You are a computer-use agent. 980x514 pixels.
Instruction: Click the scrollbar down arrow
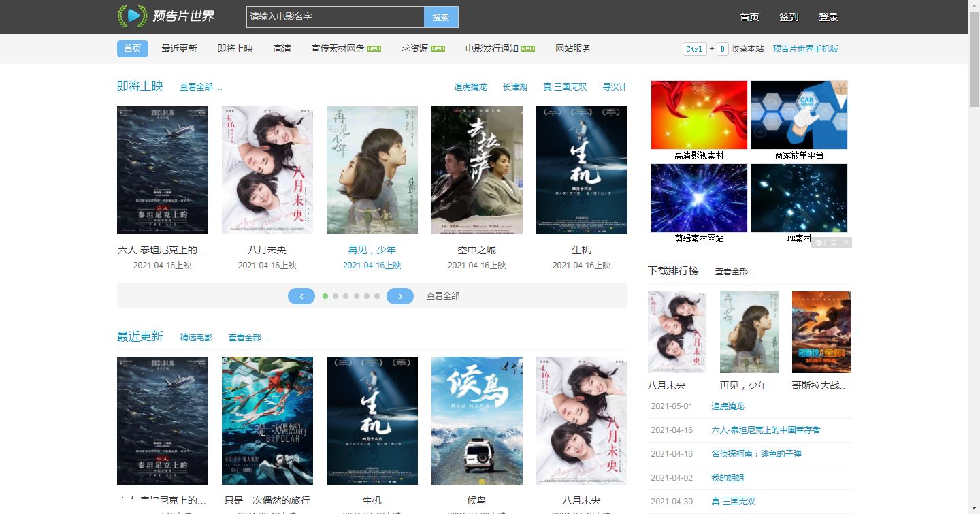pos(974,509)
